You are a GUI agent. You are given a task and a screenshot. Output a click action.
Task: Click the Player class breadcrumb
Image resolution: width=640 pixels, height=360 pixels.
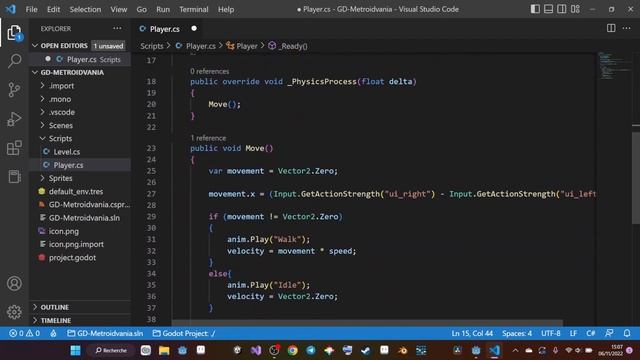coord(247,46)
